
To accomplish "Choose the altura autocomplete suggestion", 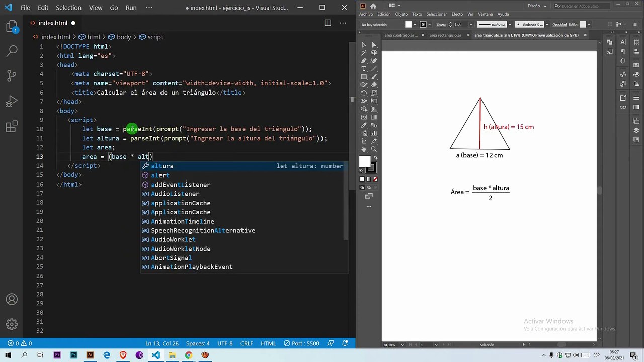I will pos(162,166).
